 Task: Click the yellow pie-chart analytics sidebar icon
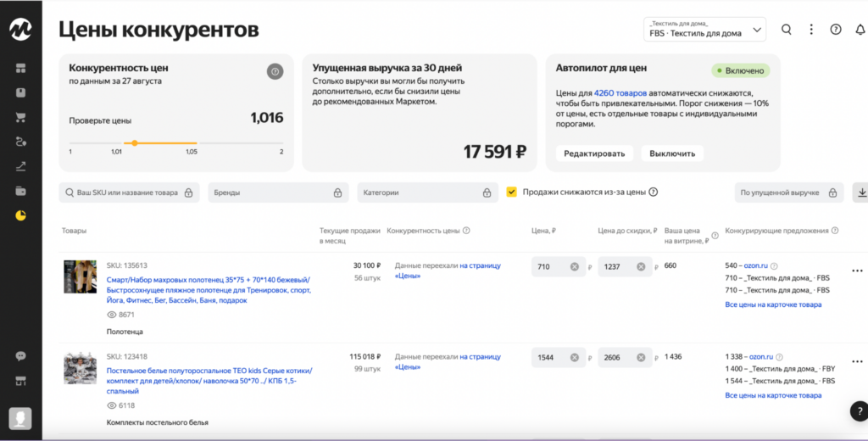pos(20,215)
